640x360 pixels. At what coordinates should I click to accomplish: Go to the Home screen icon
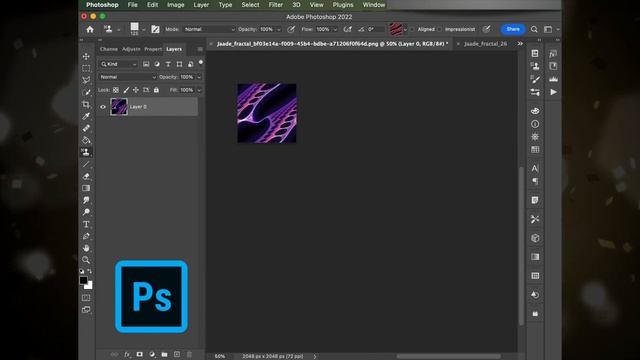(90, 29)
